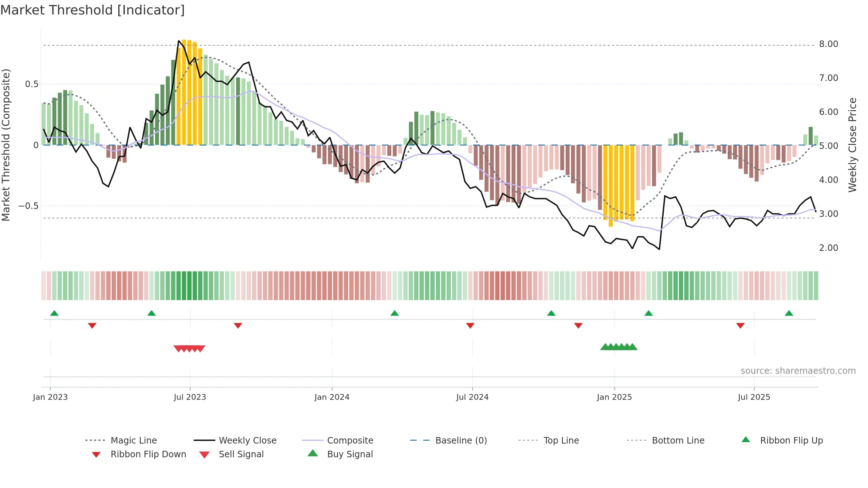Click the −0.5 left axis tick label

[29, 206]
